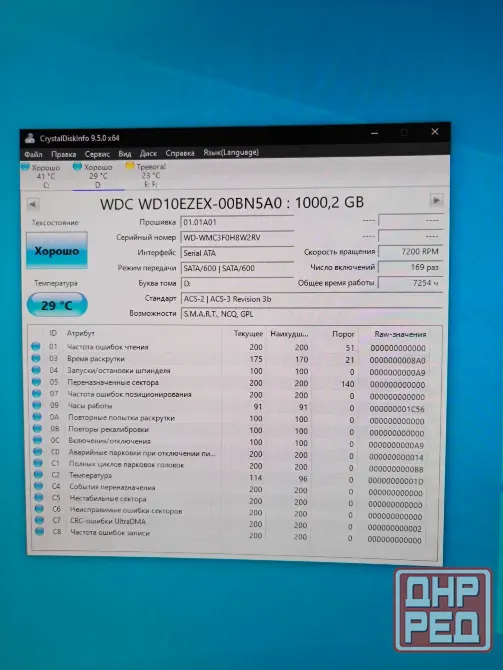Click the Текущее column header
The width and height of the screenshot is (503, 670).
(x=248, y=333)
